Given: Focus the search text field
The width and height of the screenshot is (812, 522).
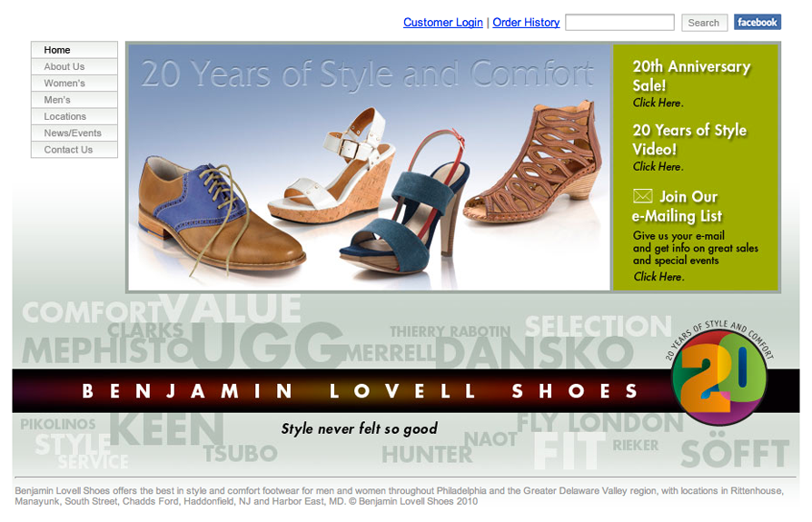Looking at the screenshot, I should tap(619, 23).
